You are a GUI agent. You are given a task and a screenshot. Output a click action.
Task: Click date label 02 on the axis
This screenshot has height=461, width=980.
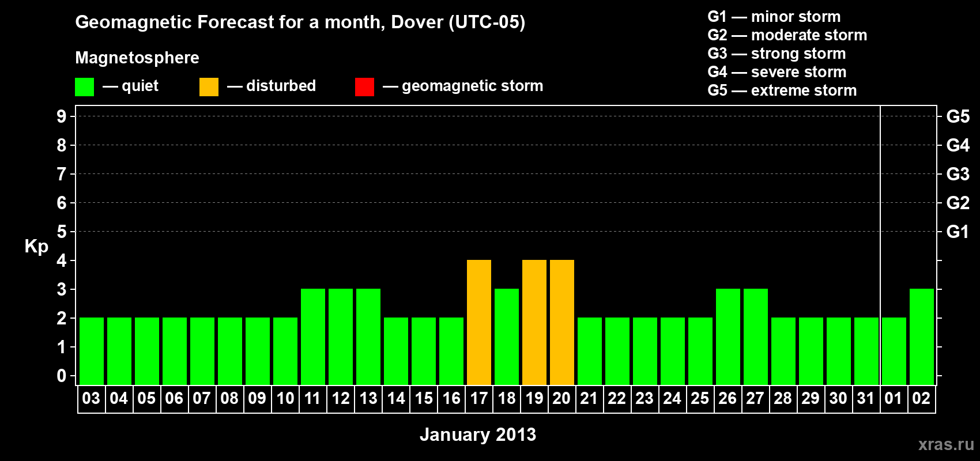[x=921, y=398]
